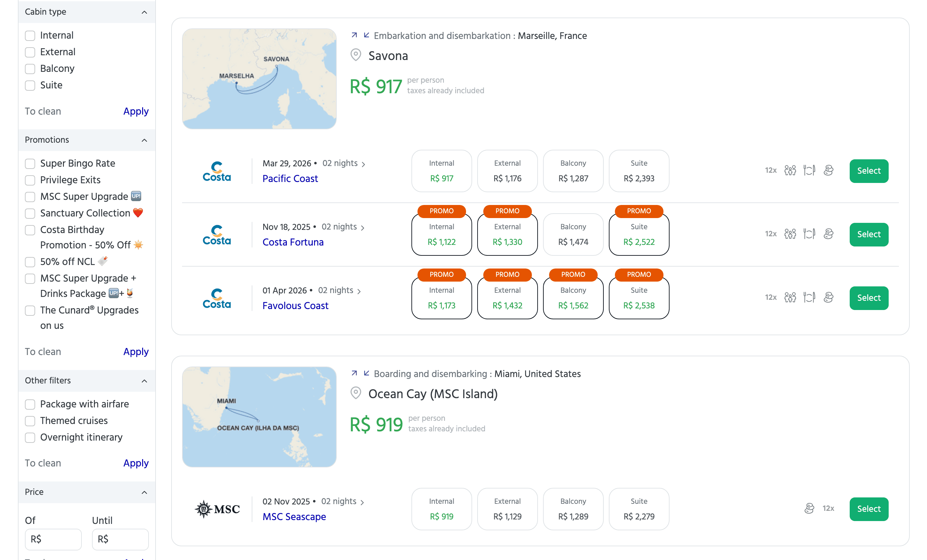This screenshot has height=560, width=927.
Task: Select Suite cabin price for Pacific Coast
Action: click(x=639, y=171)
